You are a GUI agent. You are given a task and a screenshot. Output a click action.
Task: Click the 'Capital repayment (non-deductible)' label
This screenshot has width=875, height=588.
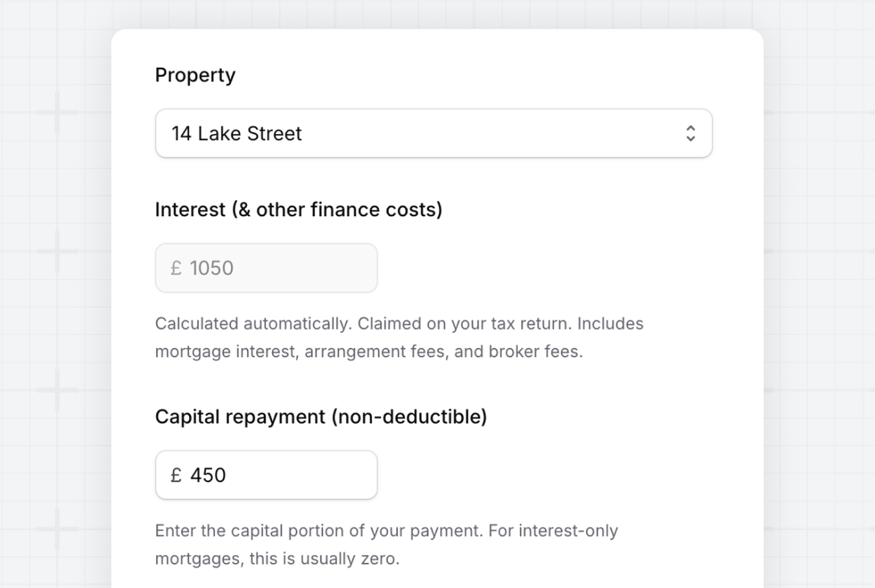click(321, 417)
